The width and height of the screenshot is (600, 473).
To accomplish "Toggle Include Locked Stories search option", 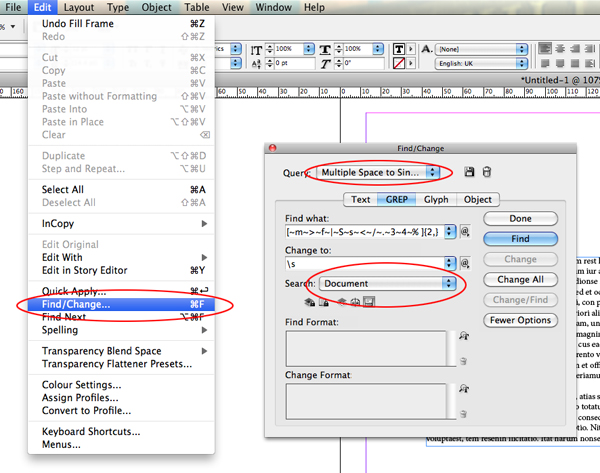I will [324, 302].
